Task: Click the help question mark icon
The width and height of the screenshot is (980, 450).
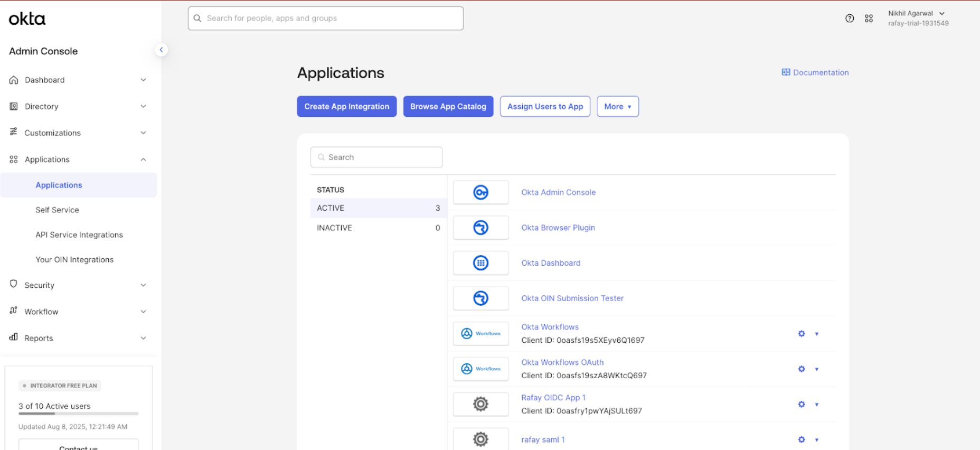Action: 849,18
